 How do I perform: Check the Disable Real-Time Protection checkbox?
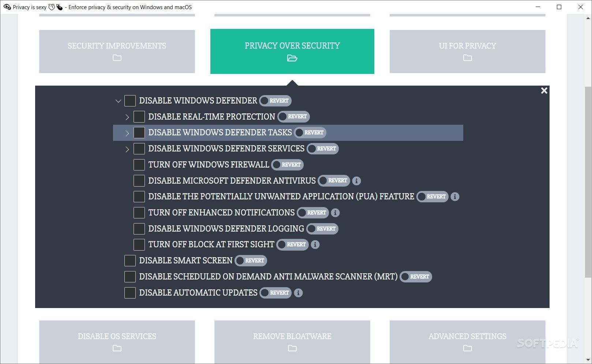click(139, 117)
